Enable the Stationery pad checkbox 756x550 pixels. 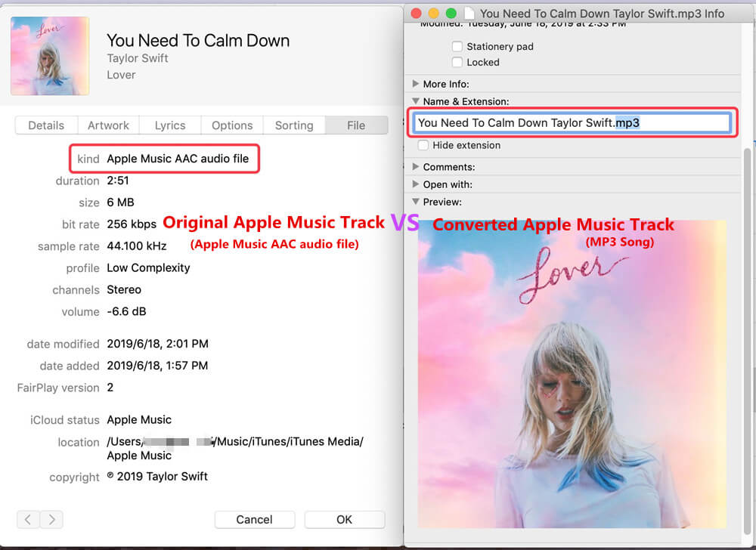457,46
